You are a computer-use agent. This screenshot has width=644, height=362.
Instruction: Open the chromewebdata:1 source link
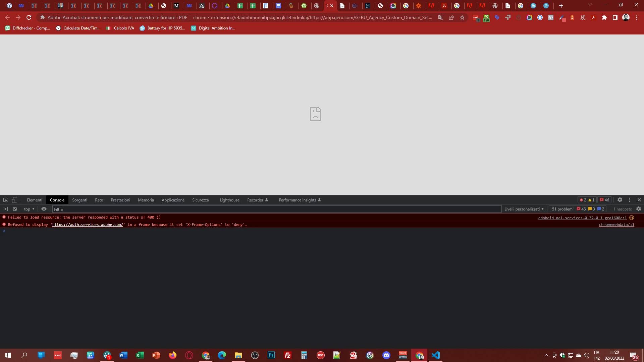pyautogui.click(x=616, y=225)
